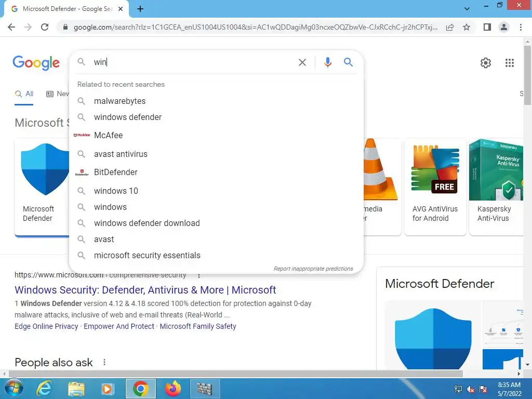The height and width of the screenshot is (399, 532).
Task: Click the Chrome forward arrow
Action: [28, 27]
